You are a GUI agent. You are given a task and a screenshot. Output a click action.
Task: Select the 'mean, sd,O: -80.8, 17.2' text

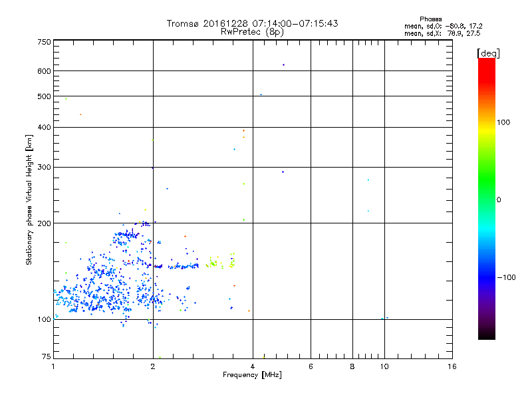click(x=443, y=27)
